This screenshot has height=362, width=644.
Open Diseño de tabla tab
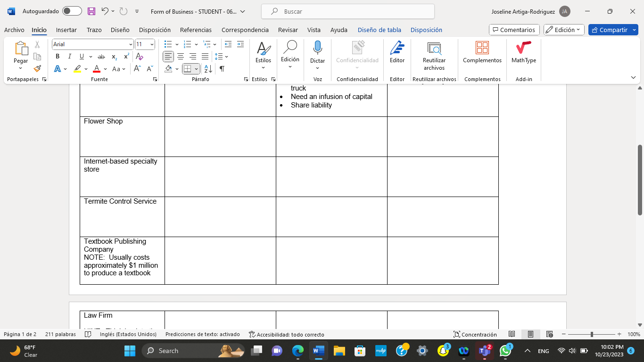point(380,30)
